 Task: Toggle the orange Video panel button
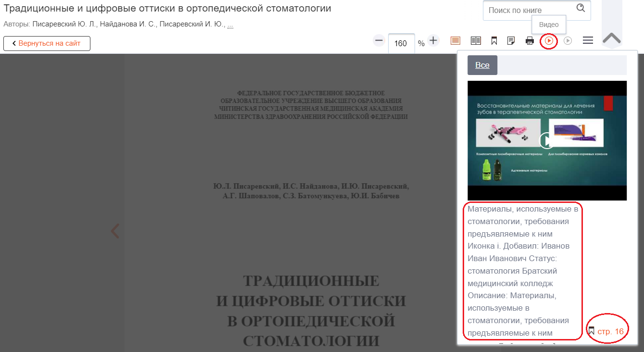[x=549, y=41]
